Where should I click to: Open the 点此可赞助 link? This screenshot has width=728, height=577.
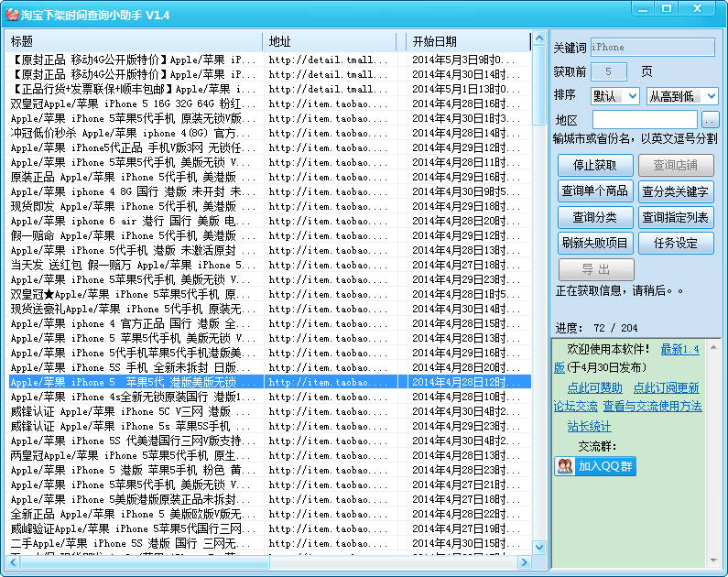click(594, 387)
